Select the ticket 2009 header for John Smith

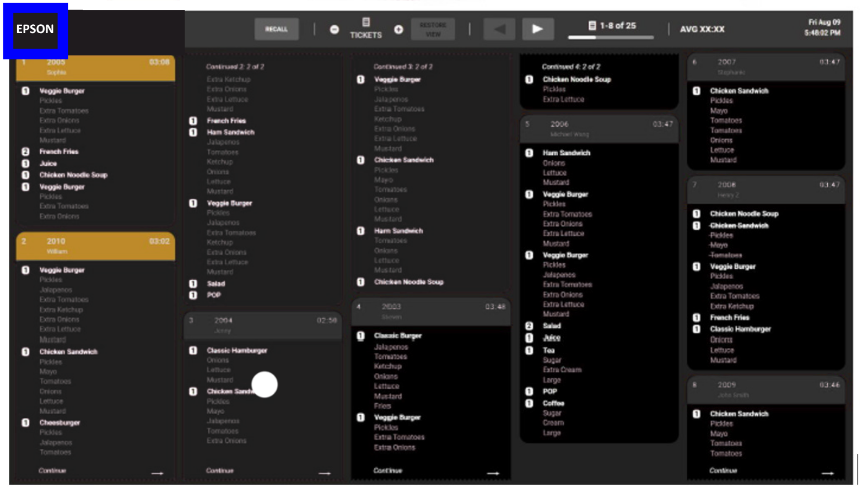coord(766,389)
